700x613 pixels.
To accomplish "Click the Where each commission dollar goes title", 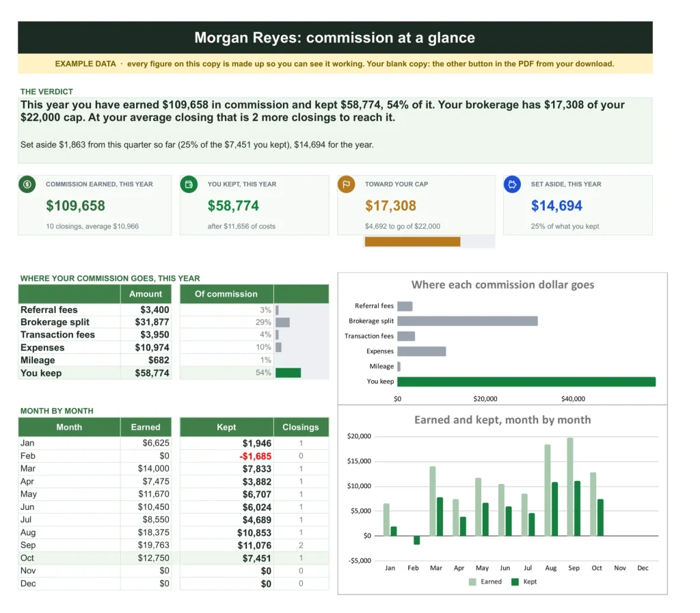I will [x=502, y=285].
